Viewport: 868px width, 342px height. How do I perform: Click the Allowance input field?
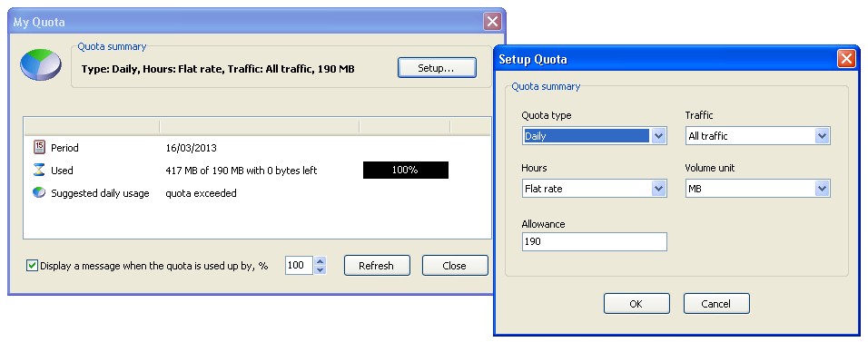click(x=594, y=241)
